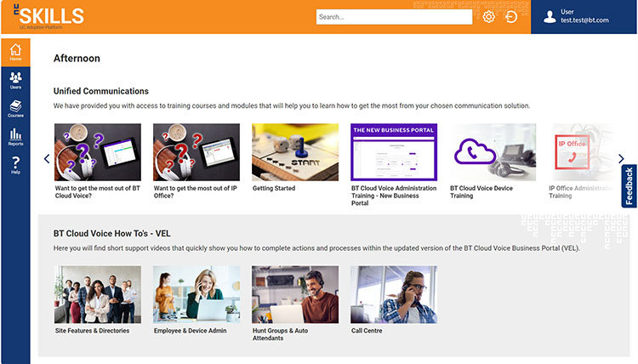Screen dimensions: 638x364
Task: Click 'Hunt Groups & Auto Attendants' title text
Action: pos(281,334)
